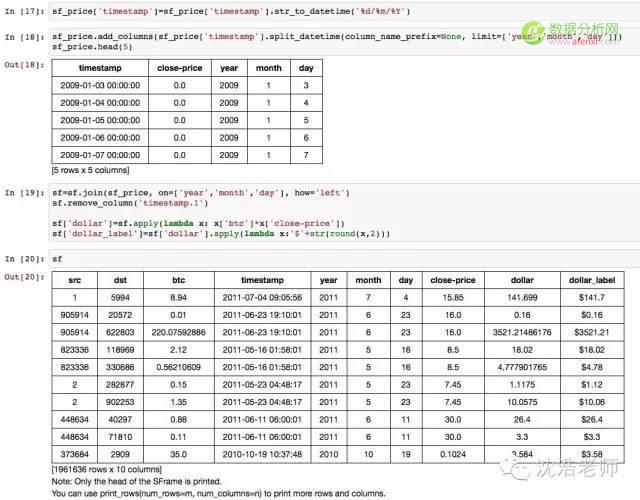
Task: Select the sf['dollar_label'] apply line
Action: click(x=221, y=233)
